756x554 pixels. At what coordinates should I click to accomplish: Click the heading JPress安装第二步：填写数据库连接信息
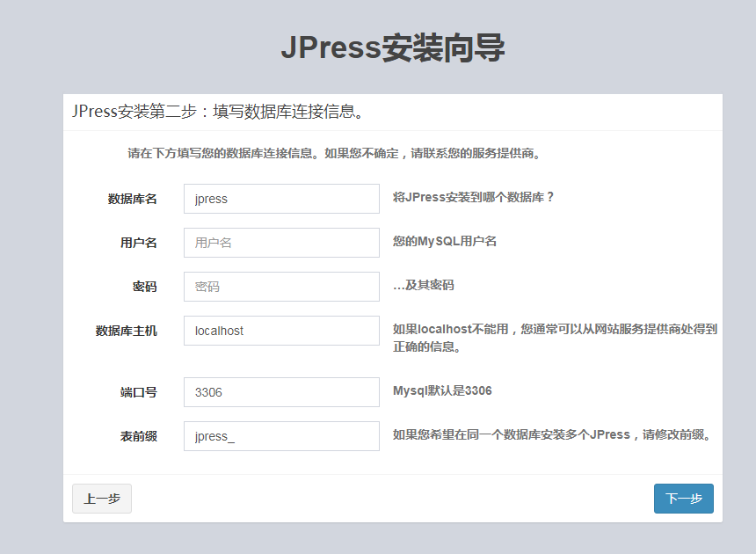pos(218,112)
